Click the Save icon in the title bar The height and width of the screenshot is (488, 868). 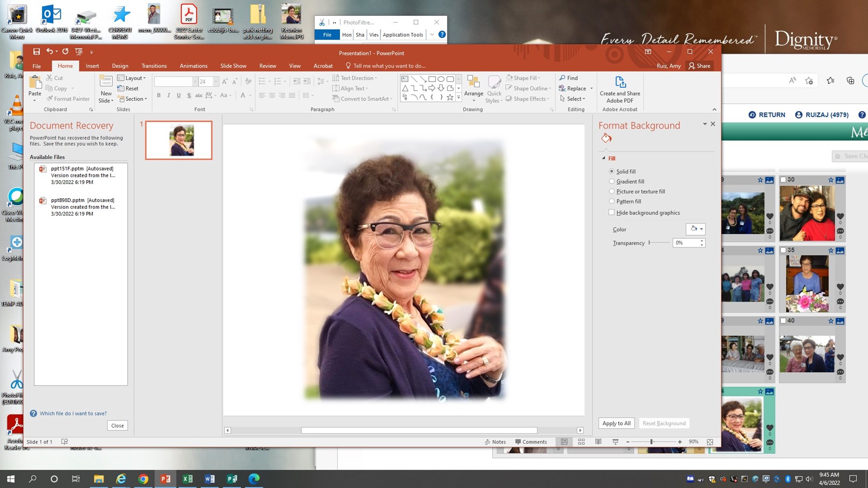point(36,52)
